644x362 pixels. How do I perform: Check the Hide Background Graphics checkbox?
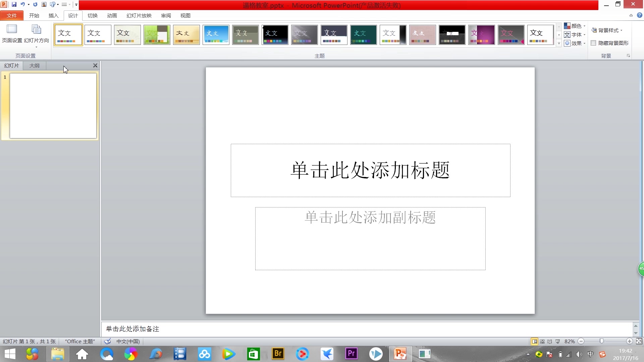[x=593, y=43]
